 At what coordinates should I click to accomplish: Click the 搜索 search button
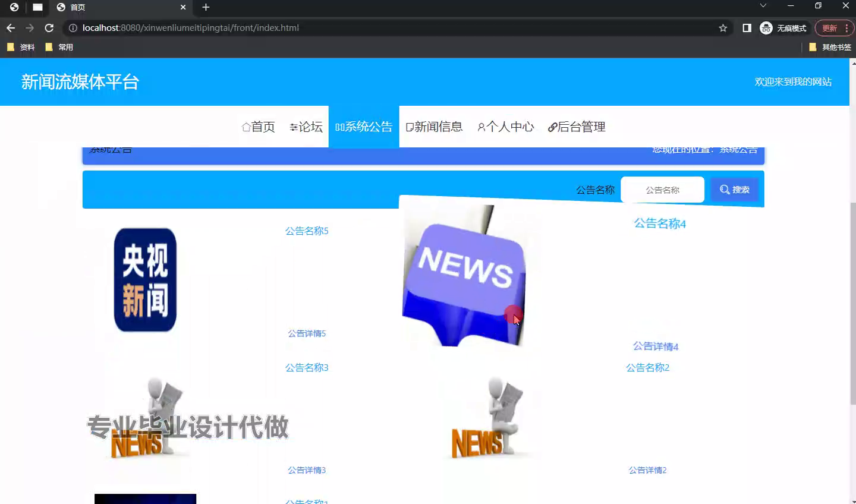[735, 190]
